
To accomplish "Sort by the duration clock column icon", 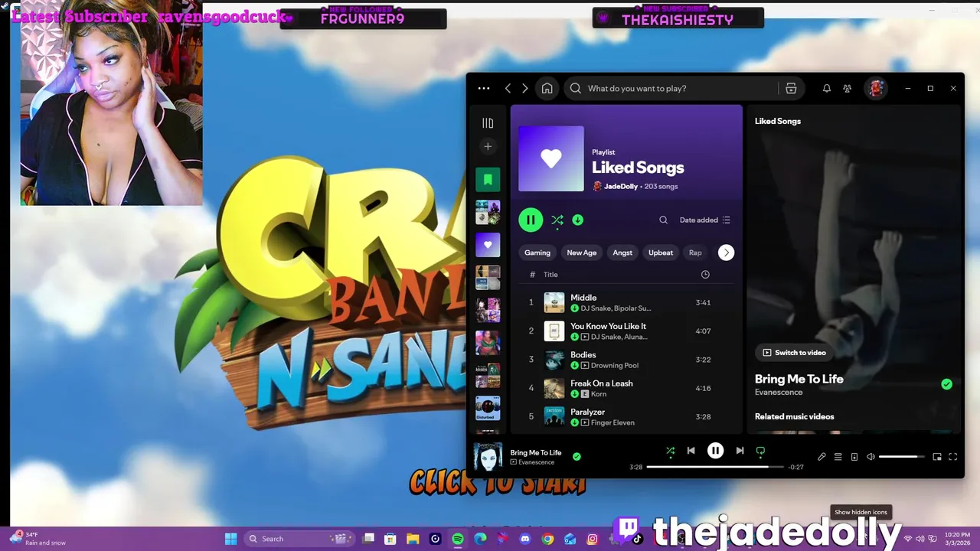I will [x=705, y=275].
